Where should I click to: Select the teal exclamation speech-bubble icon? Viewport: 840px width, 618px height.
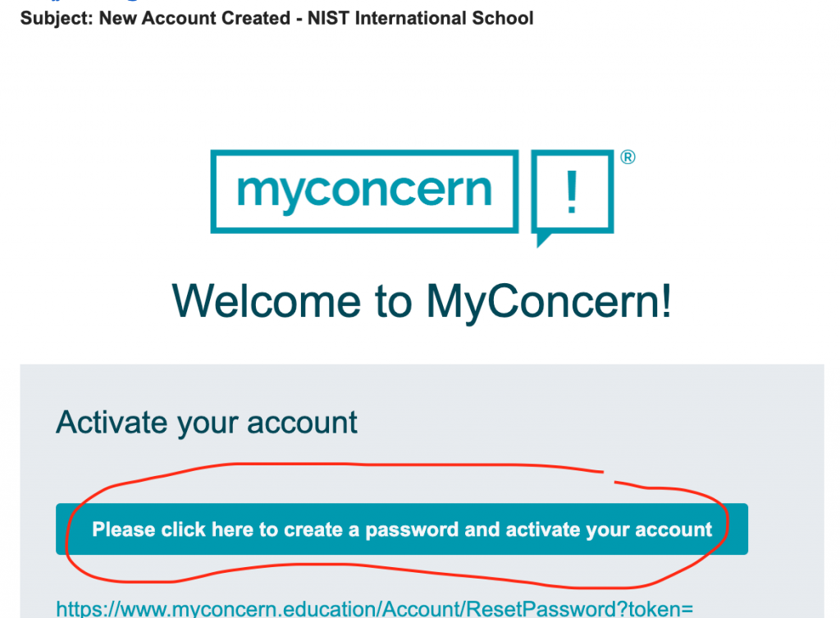point(572,190)
